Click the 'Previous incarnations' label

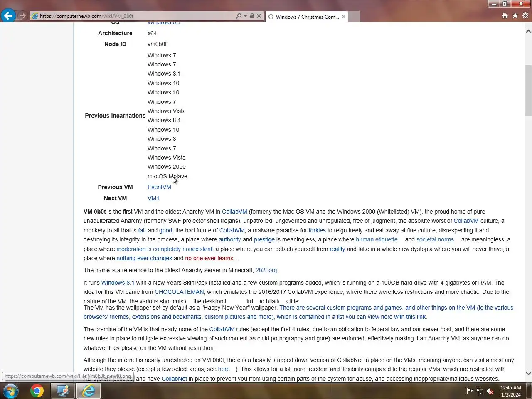pos(115,116)
